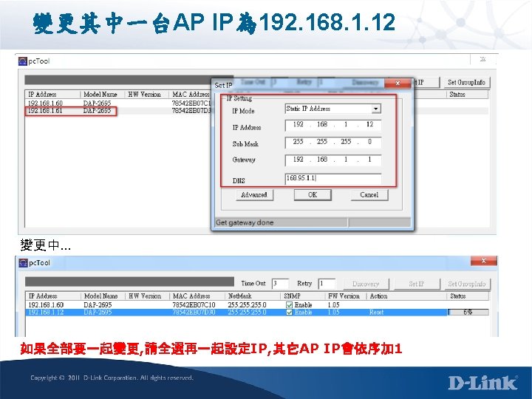Click Reset action text in 192.168.1.12 row

point(376,312)
